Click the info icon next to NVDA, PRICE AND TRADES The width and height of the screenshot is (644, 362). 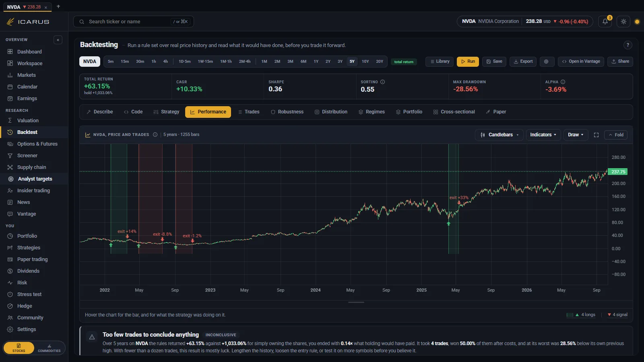155,135
